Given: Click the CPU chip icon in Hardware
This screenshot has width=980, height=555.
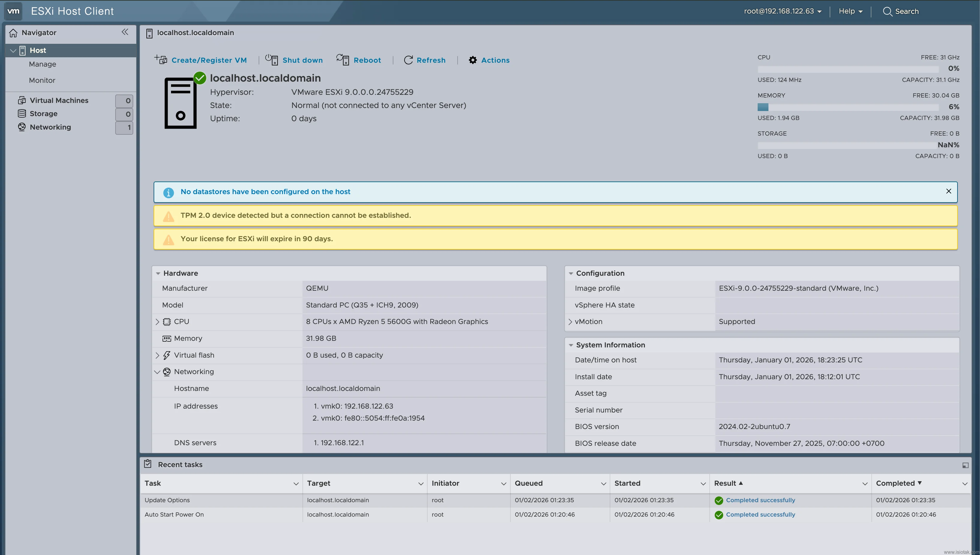Looking at the screenshot, I should (167, 322).
